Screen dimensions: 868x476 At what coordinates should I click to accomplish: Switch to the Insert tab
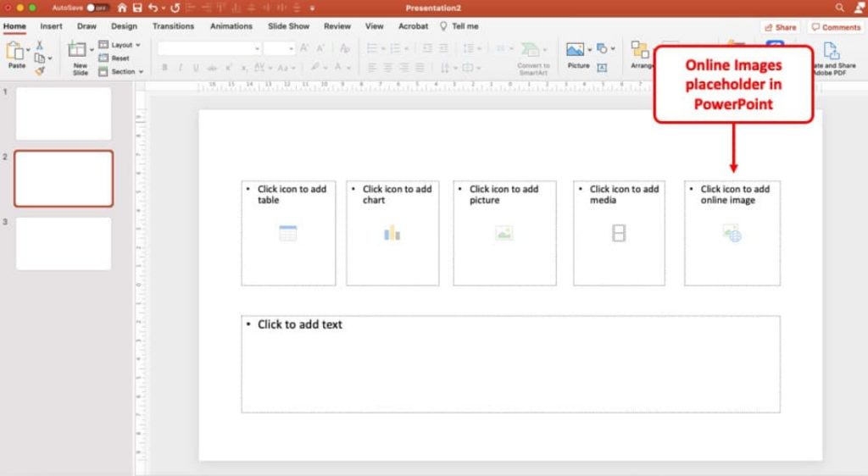(51, 26)
